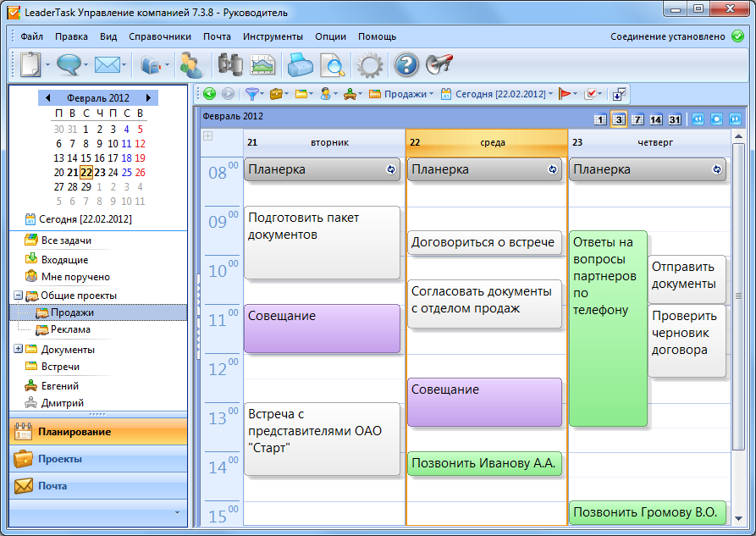This screenshot has width=756, height=536.
Task: Select Входящие in navigation tree
Action: [64, 260]
